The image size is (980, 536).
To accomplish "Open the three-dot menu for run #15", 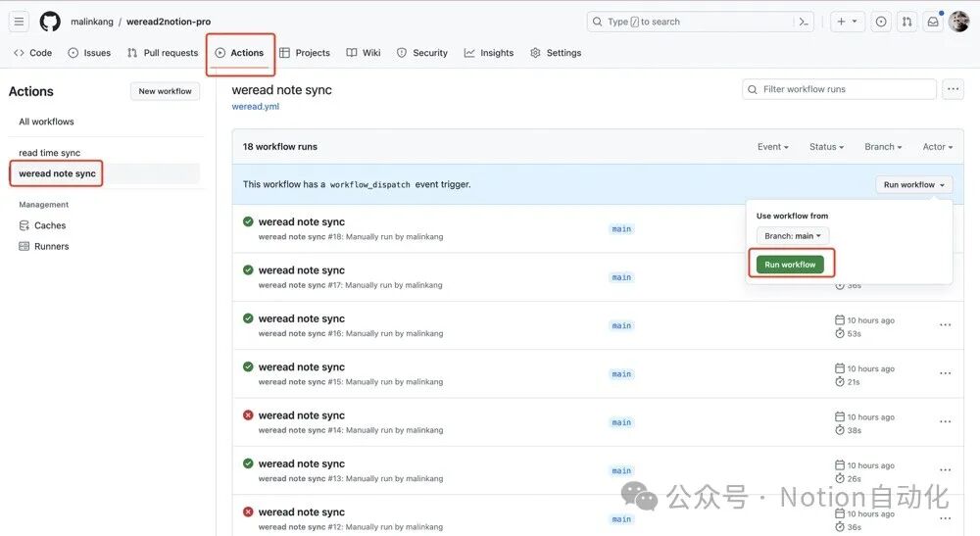I will pos(945,373).
